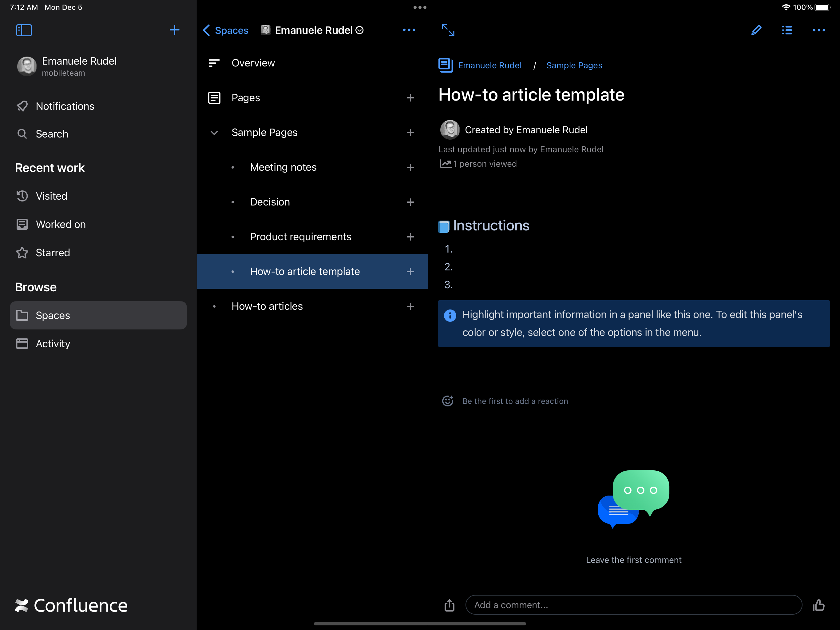Image resolution: width=840 pixels, height=630 pixels.
Task: Toggle the sidebar collapse icon
Action: 24,30
